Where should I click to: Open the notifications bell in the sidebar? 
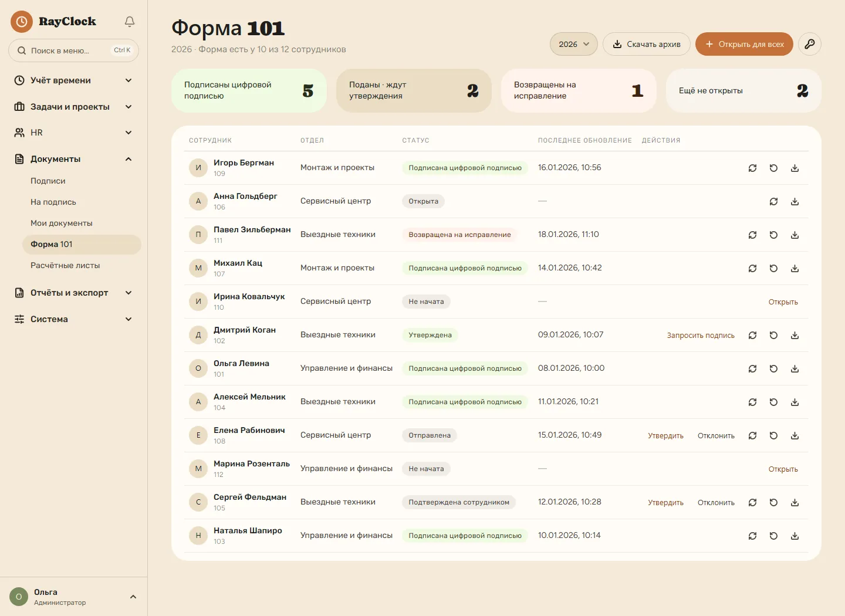130,22
